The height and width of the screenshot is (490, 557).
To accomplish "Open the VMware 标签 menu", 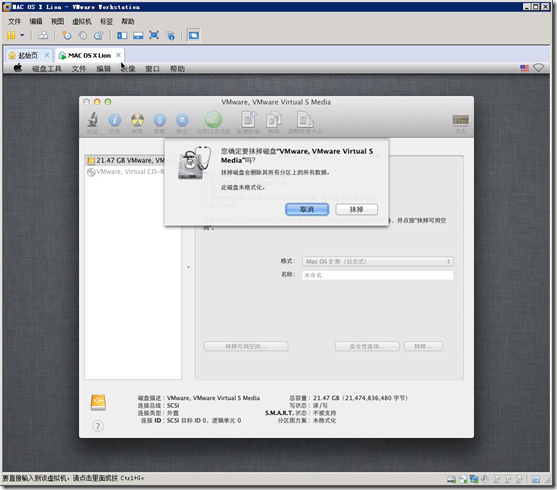I will point(106,22).
